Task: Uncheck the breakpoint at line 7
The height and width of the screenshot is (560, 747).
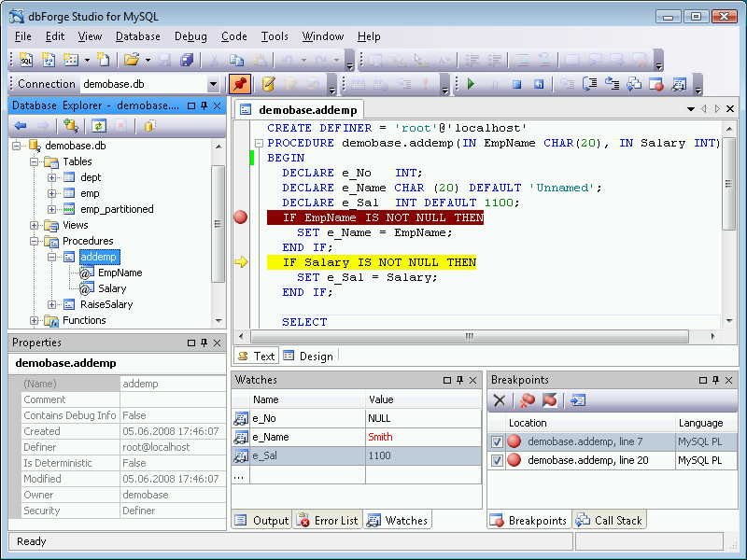Action: [x=497, y=441]
